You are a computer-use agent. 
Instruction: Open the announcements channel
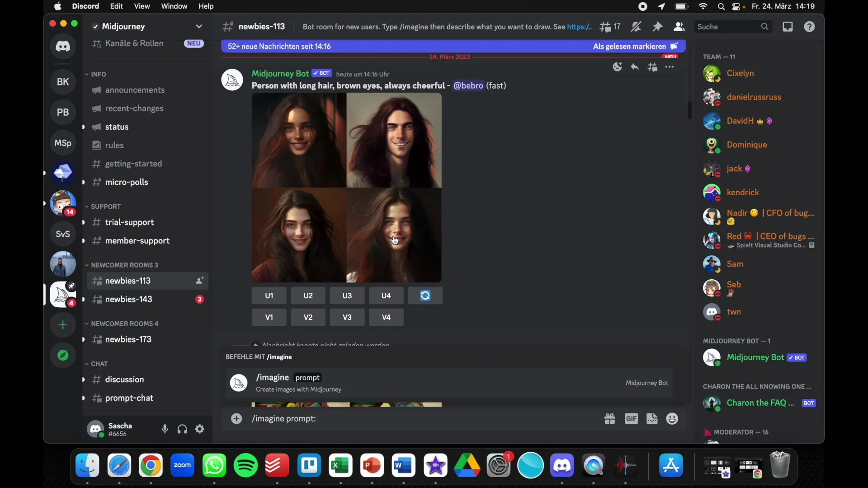click(135, 91)
